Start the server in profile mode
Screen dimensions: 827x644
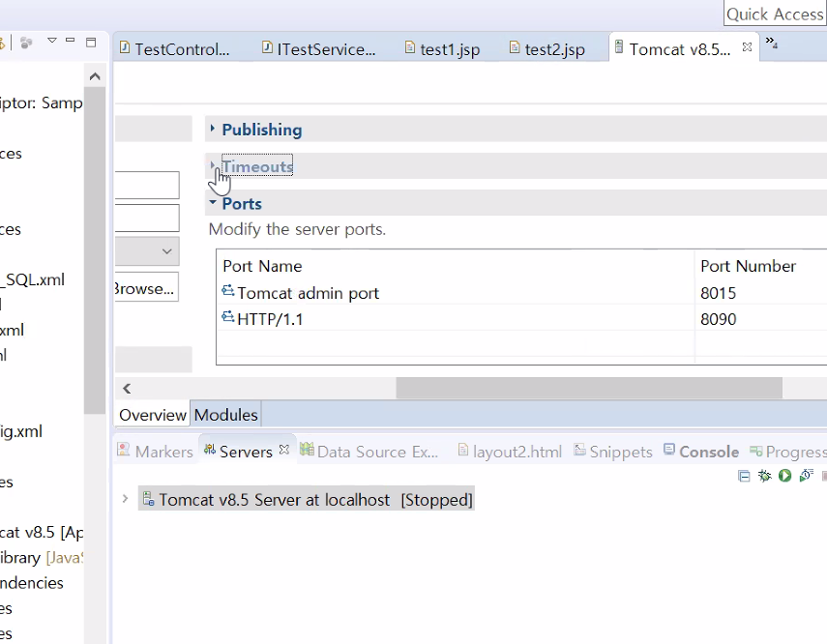tap(806, 476)
